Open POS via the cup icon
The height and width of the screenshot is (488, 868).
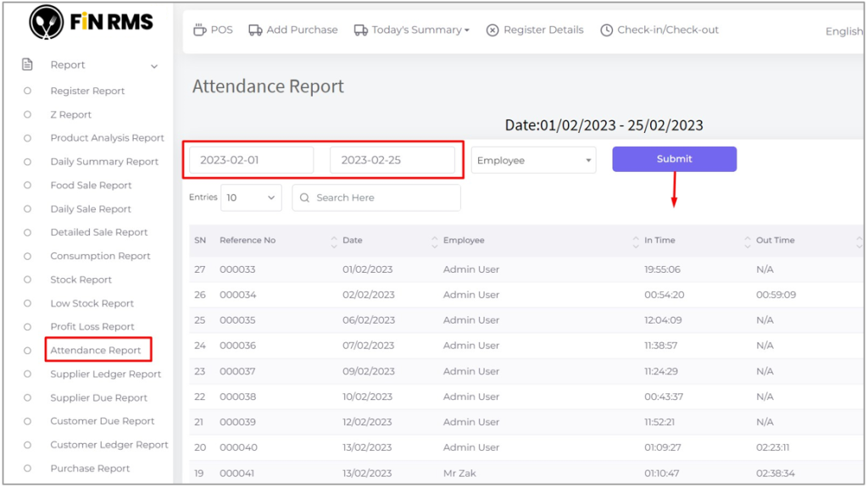[200, 30]
